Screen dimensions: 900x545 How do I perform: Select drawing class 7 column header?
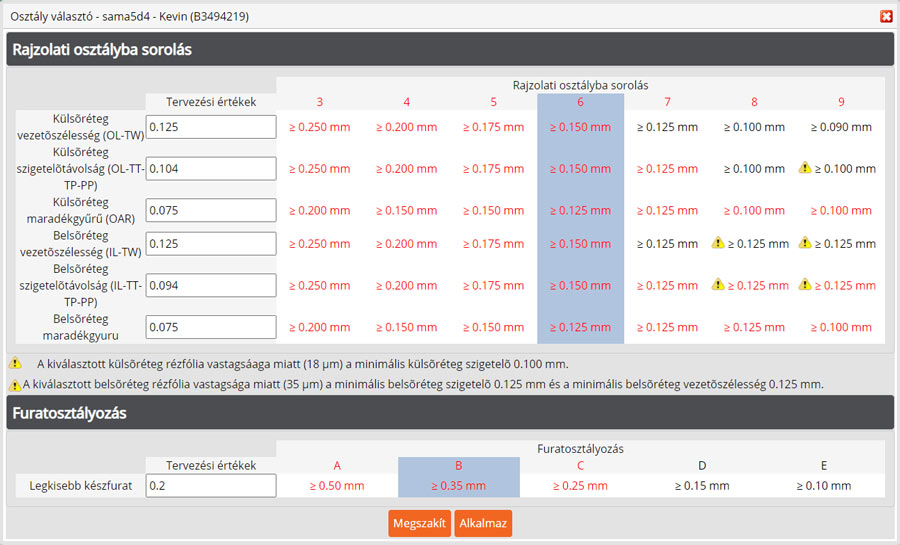pyautogui.click(x=667, y=102)
